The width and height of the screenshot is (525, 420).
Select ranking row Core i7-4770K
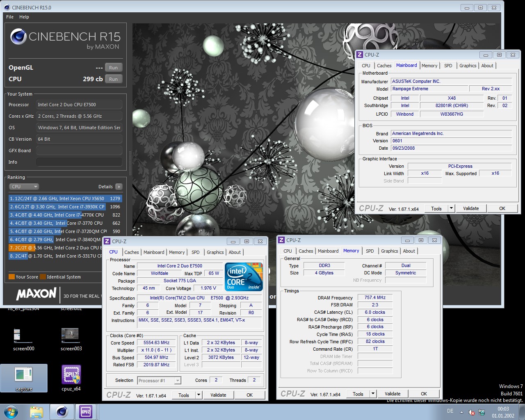[65, 215]
